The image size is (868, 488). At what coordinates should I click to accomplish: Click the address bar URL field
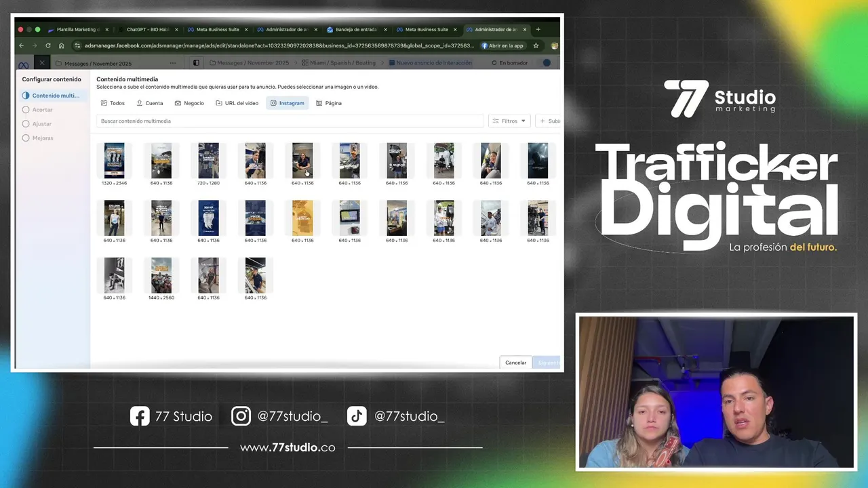click(x=278, y=45)
